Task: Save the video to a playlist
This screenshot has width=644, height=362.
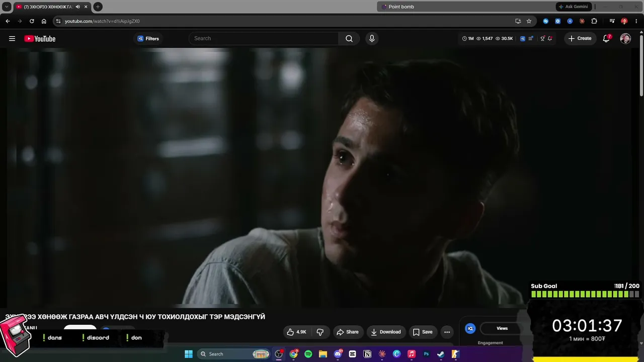Action: point(423,332)
